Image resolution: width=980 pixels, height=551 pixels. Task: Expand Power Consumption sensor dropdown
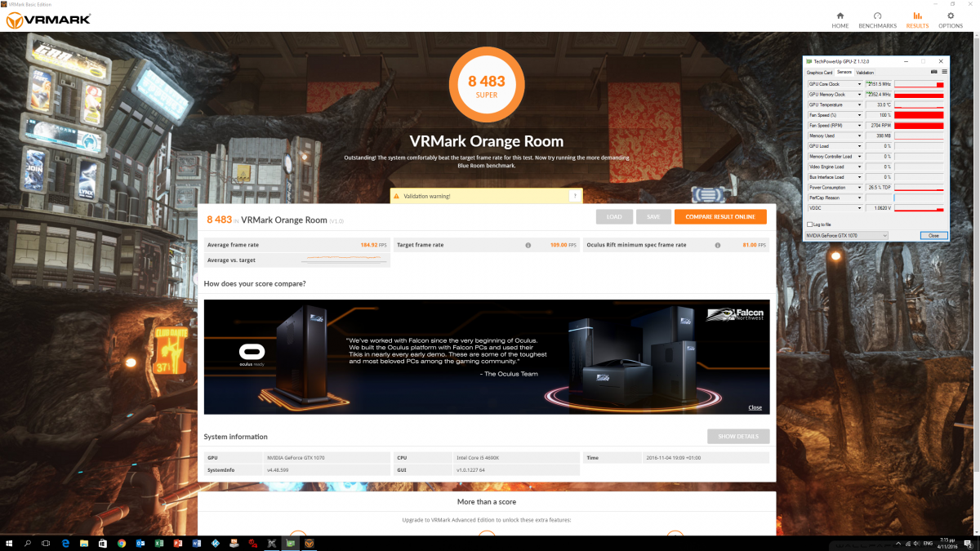[x=858, y=187]
